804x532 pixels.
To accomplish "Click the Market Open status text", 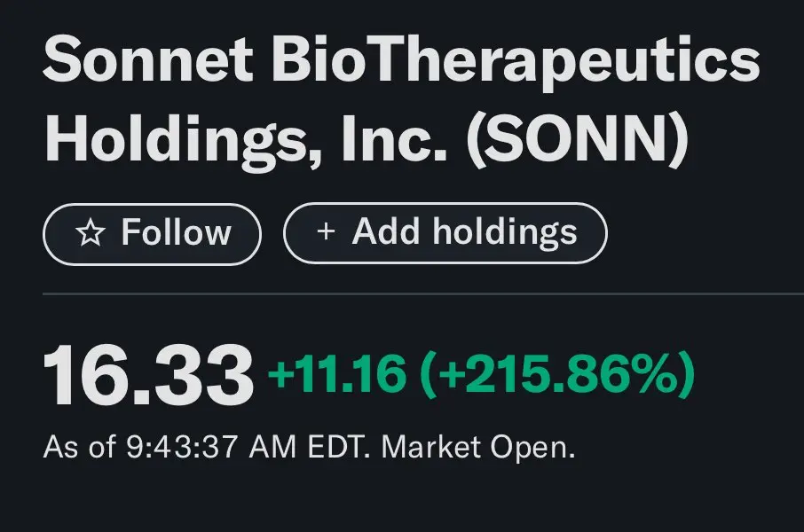I will (478, 448).
